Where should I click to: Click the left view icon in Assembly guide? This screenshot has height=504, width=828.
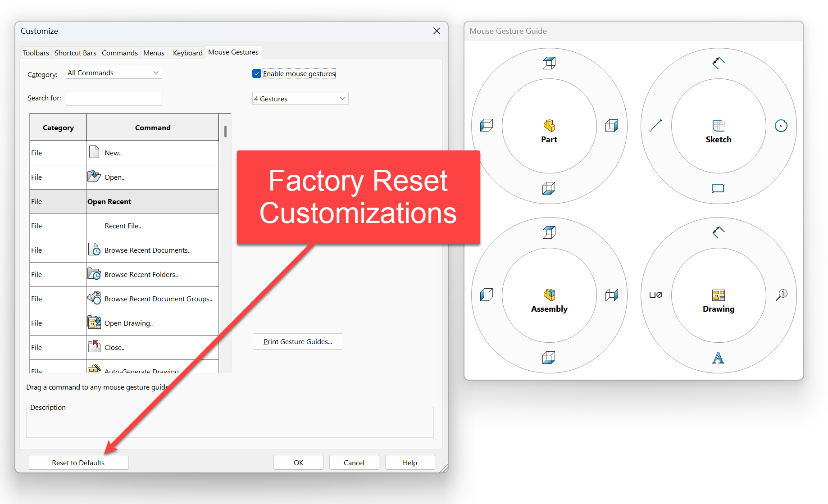pos(487,295)
